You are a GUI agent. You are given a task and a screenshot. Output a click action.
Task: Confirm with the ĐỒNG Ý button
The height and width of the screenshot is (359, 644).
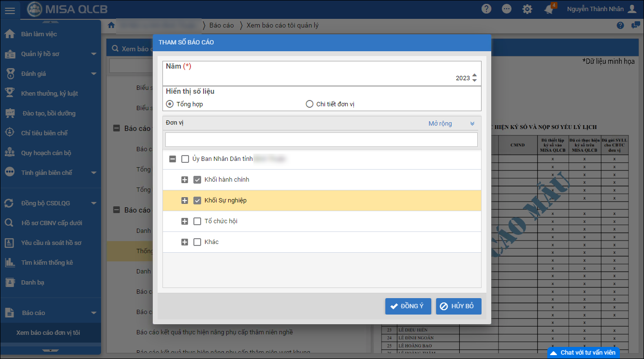point(408,306)
